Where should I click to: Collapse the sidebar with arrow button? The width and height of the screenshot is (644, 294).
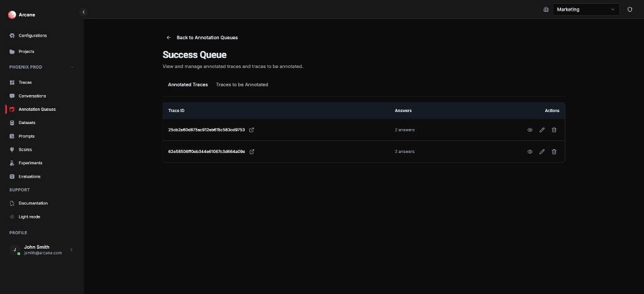84,12
